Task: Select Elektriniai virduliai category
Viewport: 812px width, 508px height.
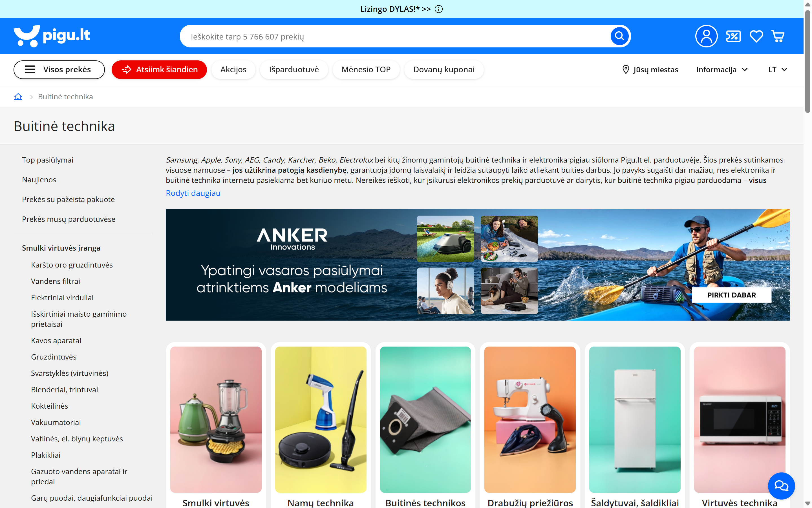Action: click(62, 298)
